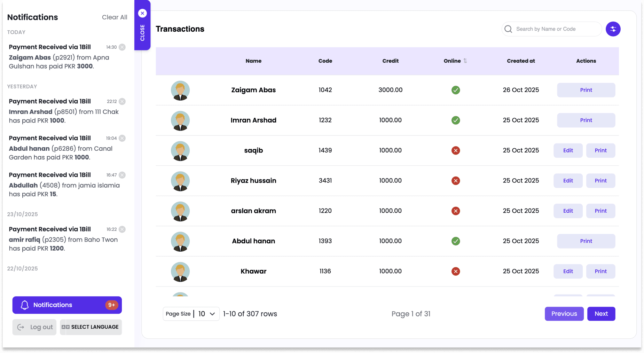Dismiss the Imran Arshad payment notification
Viewport: 644px width, 353px height.
[x=122, y=101]
